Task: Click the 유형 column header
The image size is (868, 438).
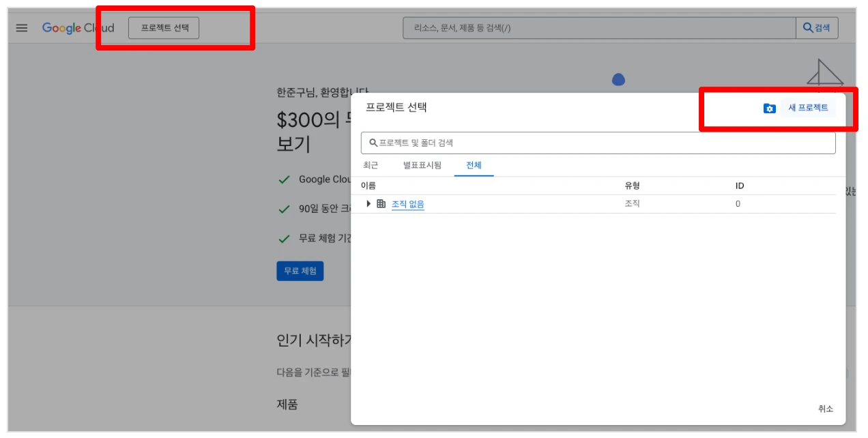Action: click(632, 186)
